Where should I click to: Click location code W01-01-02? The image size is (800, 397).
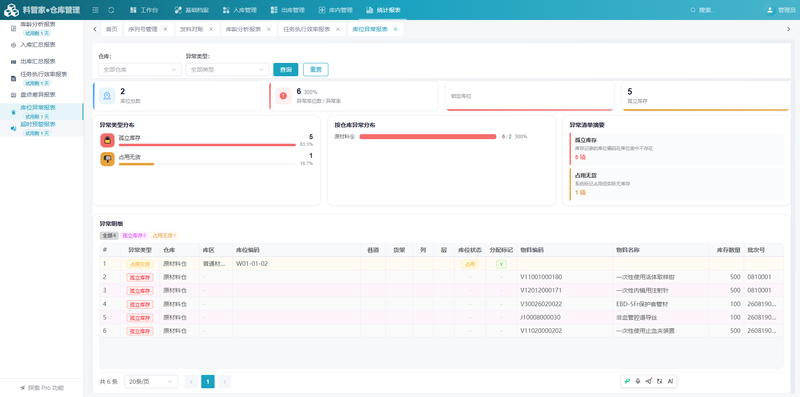coord(252,264)
